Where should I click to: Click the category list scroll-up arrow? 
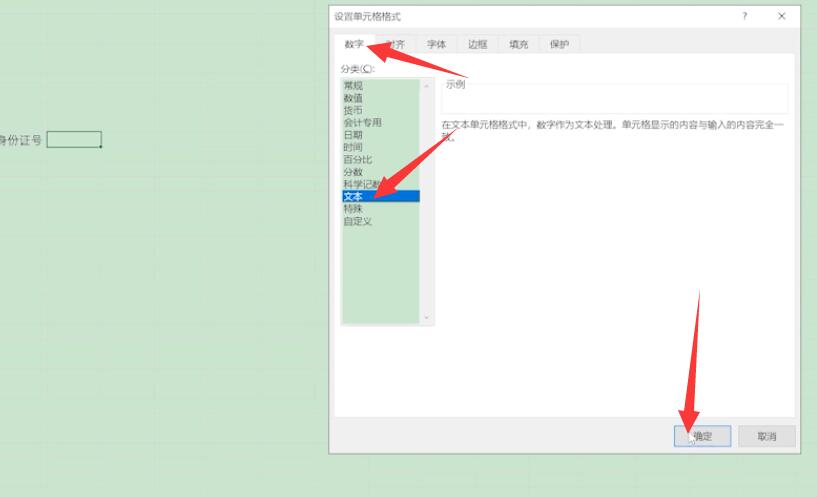[x=427, y=86]
